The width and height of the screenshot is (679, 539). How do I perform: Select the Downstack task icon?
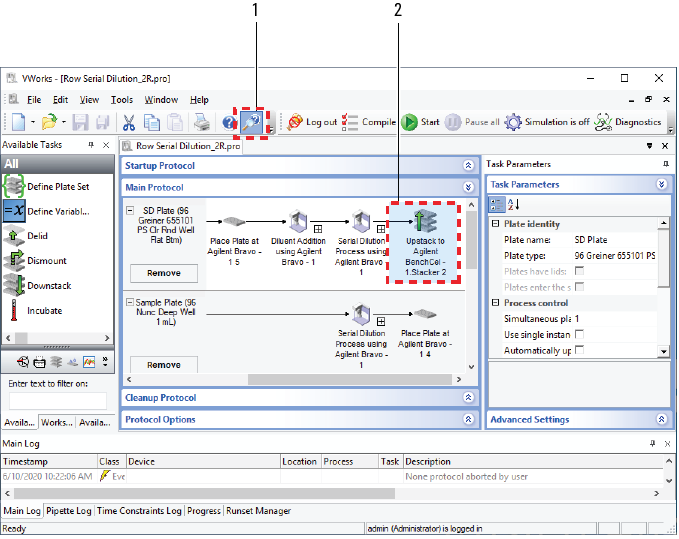[x=14, y=286]
